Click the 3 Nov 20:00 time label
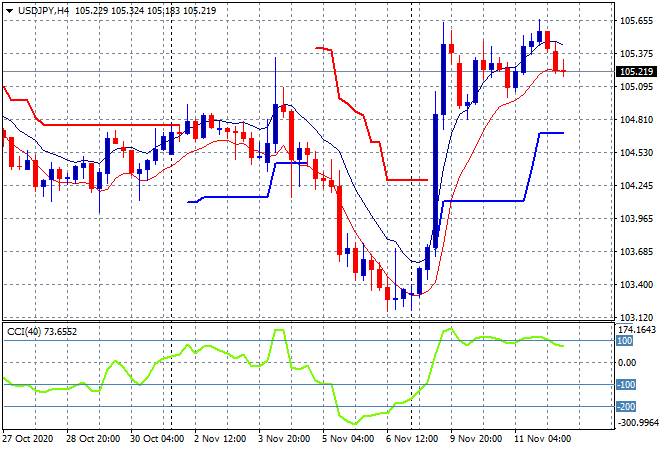This screenshot has height=450, width=660. point(284,439)
